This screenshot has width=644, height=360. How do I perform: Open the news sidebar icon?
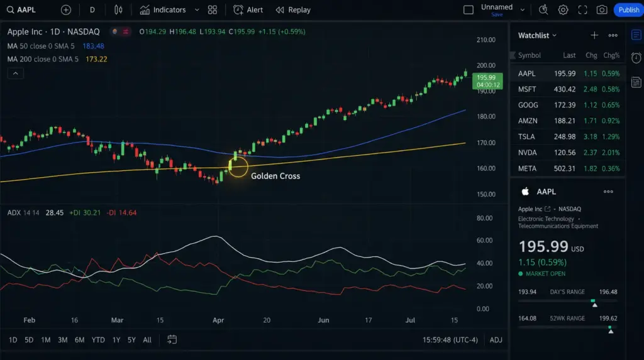[636, 82]
